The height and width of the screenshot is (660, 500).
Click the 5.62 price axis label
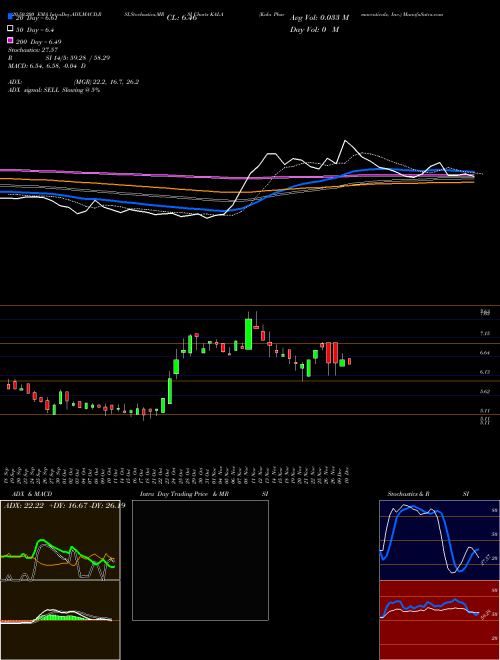(485, 391)
